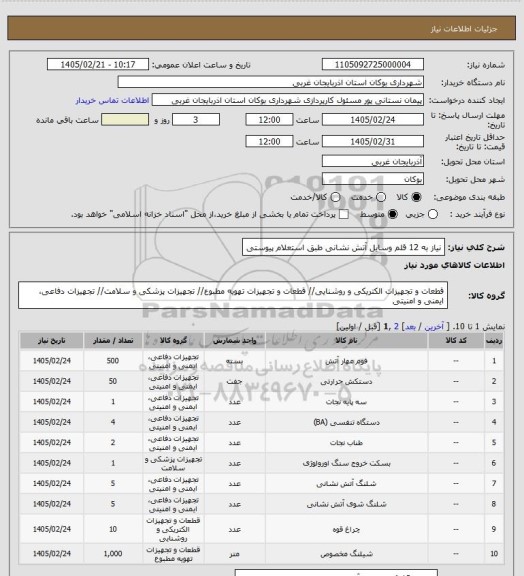Click the delivery city field بوکان

[x=373, y=179]
